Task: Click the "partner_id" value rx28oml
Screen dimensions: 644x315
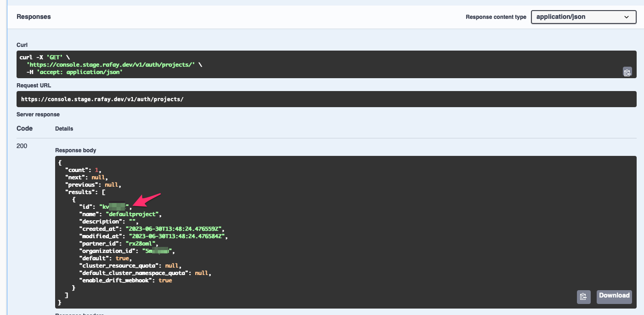Action: 141,244
